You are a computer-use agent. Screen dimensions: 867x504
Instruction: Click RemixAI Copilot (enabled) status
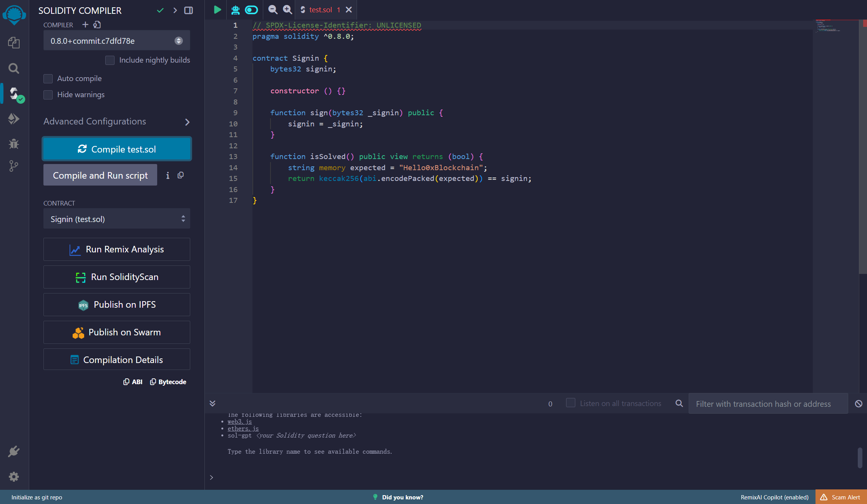tap(774, 497)
